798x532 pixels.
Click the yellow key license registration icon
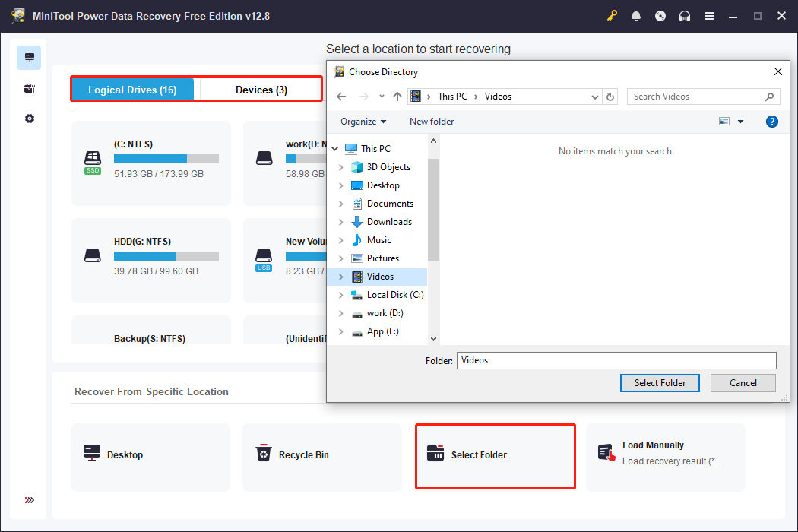pyautogui.click(x=612, y=15)
